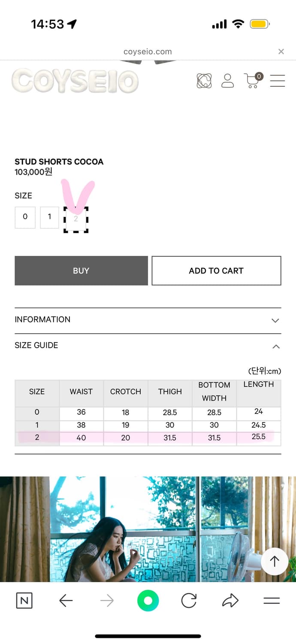Tap the COYSEIO logo
This screenshot has height=644, width=296.
pos(75,81)
